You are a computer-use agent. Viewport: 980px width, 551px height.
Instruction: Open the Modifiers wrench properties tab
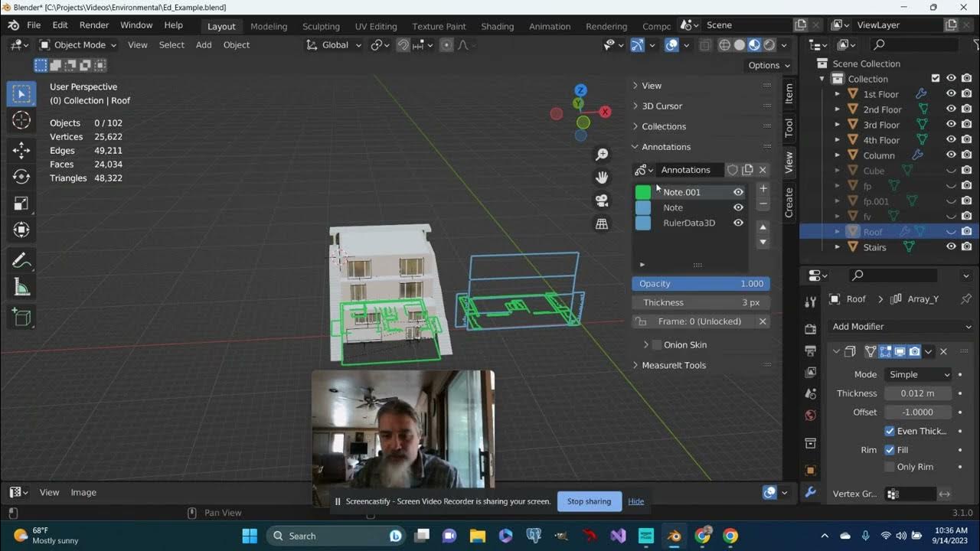tap(811, 492)
